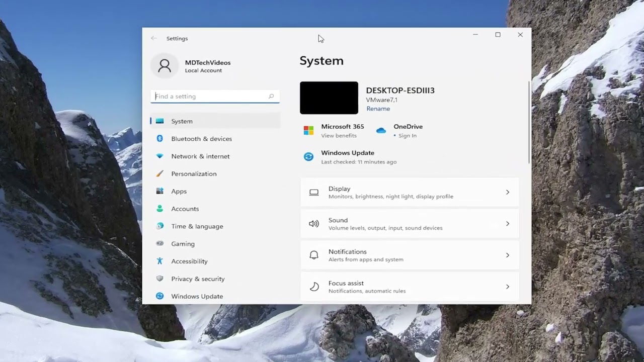This screenshot has width=644, height=362.
Task: Close the Settings window
Action: pyautogui.click(x=520, y=35)
